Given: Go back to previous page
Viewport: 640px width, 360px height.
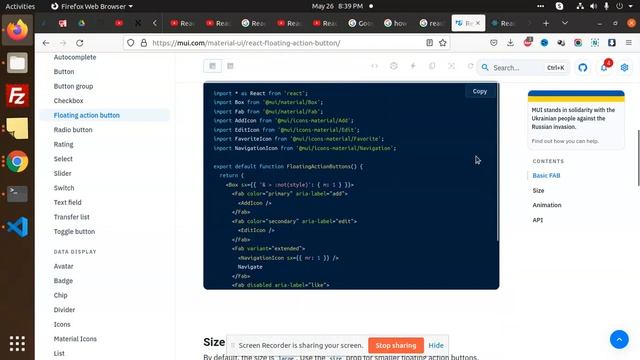Looking at the screenshot, I should pos(46,43).
